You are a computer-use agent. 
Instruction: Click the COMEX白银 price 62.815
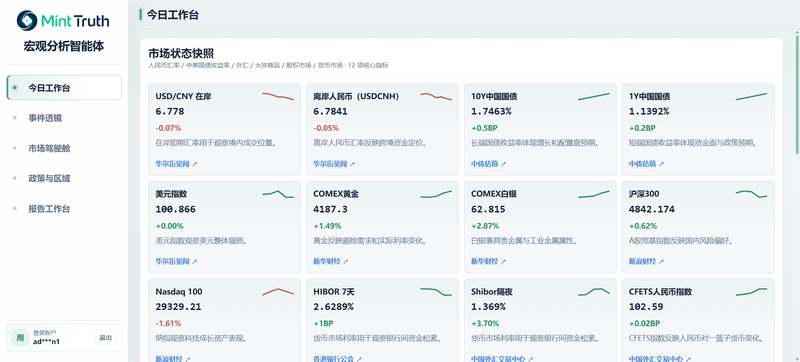489,209
